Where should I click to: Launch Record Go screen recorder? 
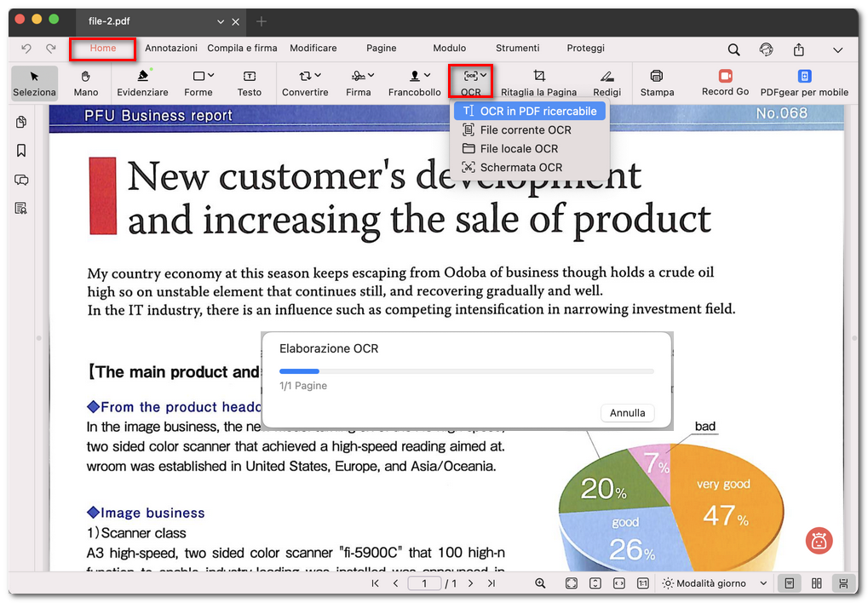tap(725, 83)
